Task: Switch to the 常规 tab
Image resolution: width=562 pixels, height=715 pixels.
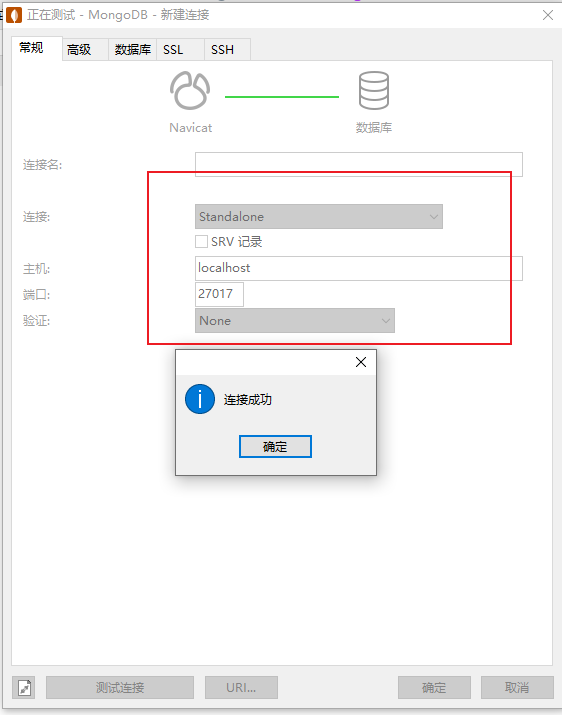Action: (x=37, y=48)
